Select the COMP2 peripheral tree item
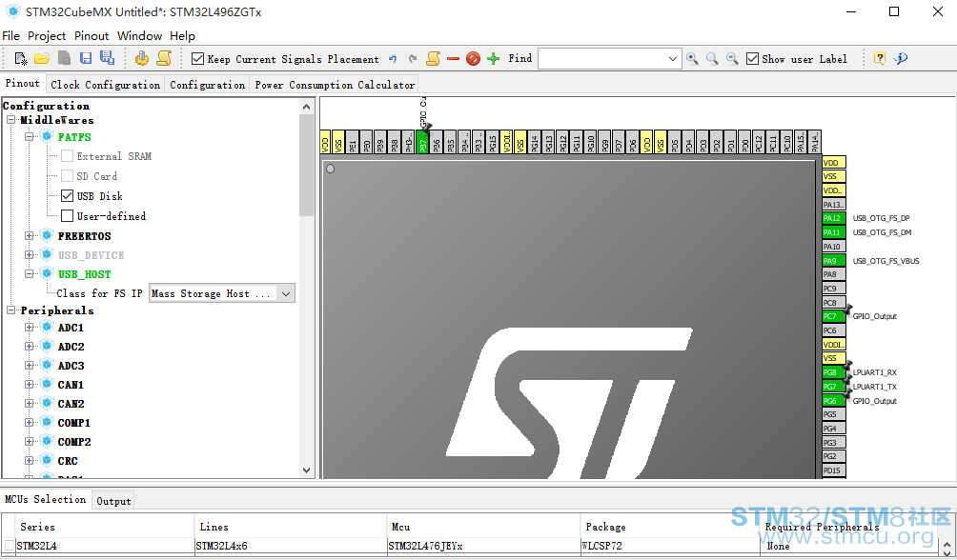 [74, 442]
